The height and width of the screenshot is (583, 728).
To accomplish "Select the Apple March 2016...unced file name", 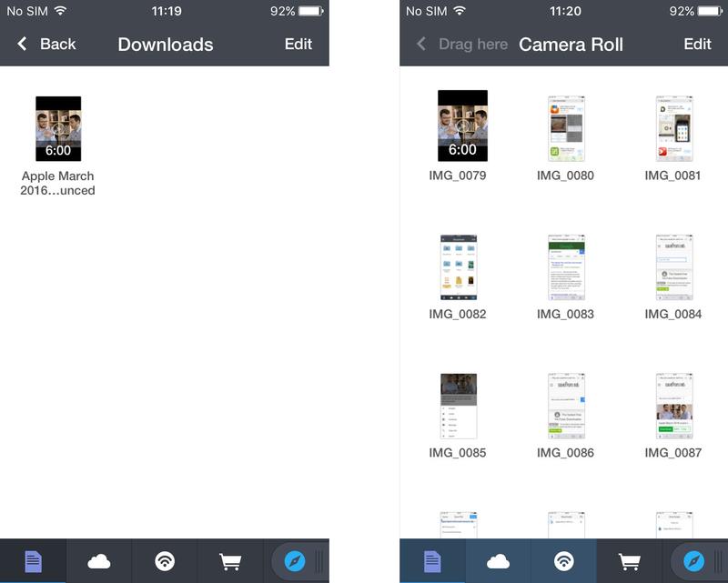I will click(57, 183).
